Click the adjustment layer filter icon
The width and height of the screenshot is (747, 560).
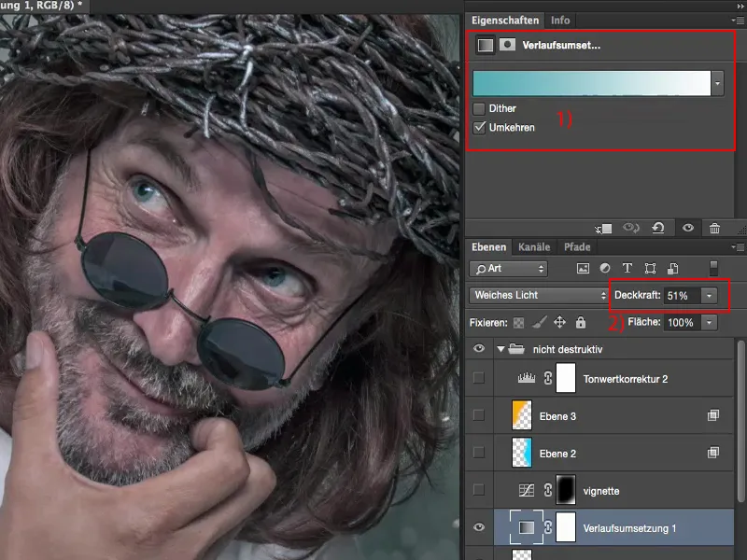(x=605, y=269)
